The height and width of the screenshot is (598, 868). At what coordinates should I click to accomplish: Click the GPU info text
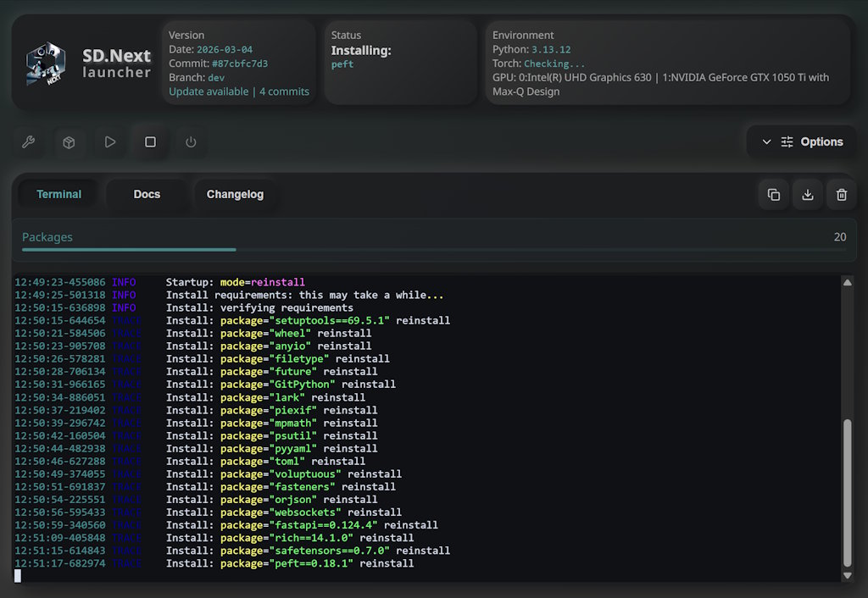click(660, 85)
